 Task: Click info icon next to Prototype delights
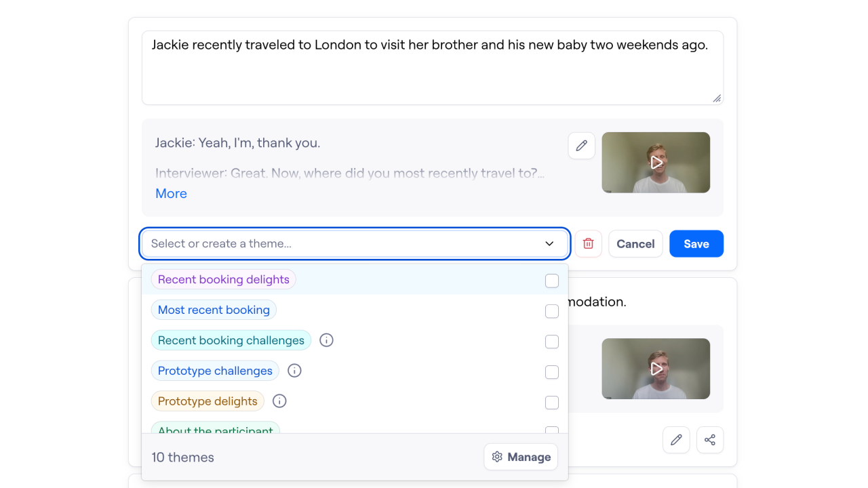tap(279, 401)
